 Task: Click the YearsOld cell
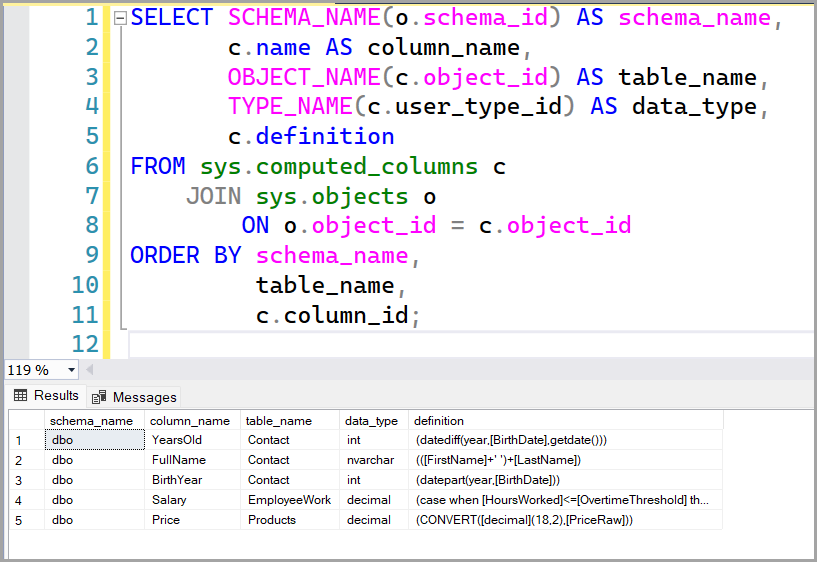pos(192,440)
